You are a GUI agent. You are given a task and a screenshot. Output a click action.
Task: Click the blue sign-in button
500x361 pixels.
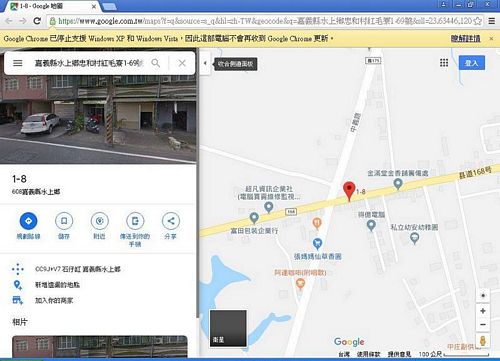click(472, 63)
